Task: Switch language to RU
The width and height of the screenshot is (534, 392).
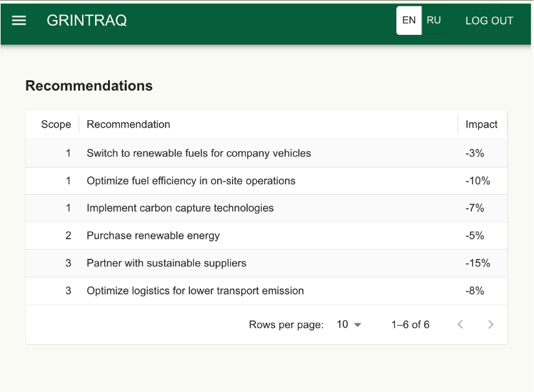Action: click(x=434, y=21)
